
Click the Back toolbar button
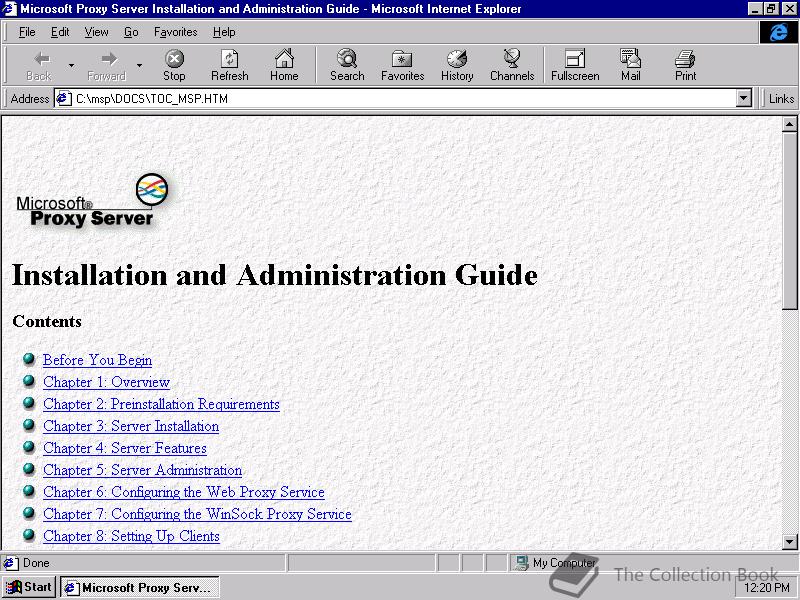(x=39, y=66)
